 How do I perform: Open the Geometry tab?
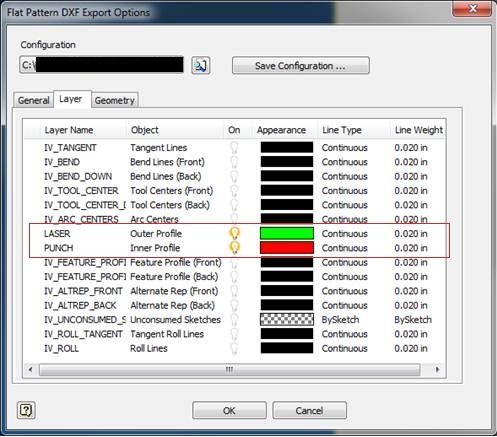tap(114, 100)
